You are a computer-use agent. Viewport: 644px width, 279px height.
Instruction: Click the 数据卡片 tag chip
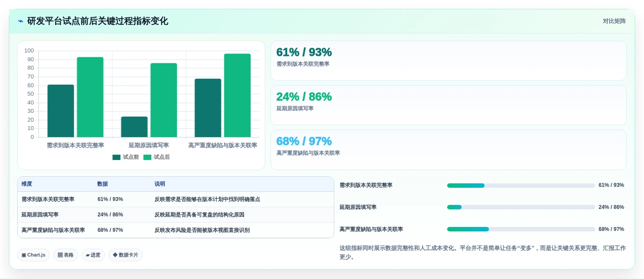pyautogui.click(x=126, y=255)
